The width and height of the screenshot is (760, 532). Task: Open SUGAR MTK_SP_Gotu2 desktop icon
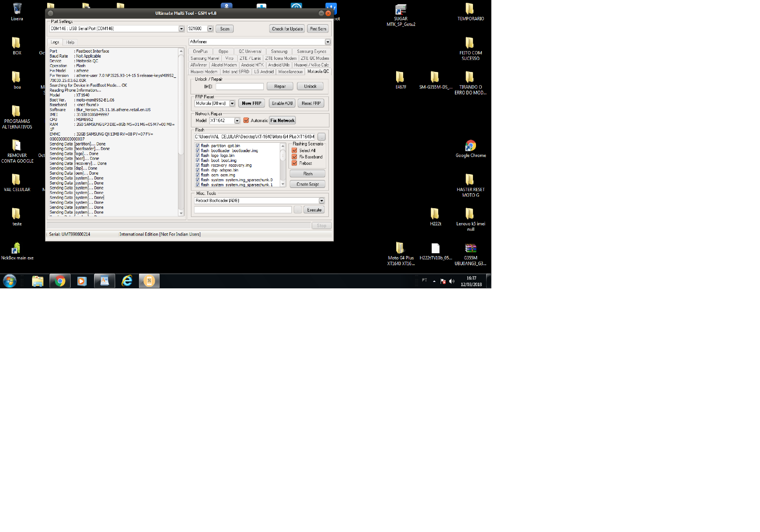click(401, 15)
